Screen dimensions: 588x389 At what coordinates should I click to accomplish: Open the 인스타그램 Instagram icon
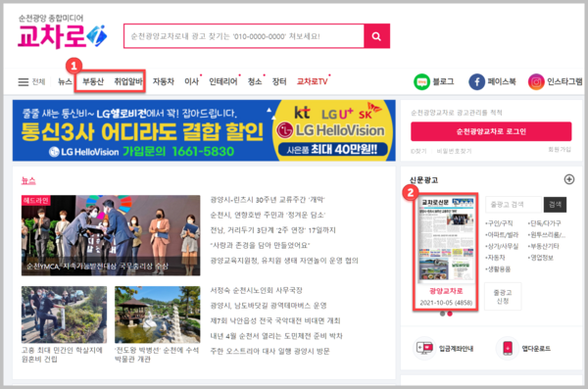click(536, 81)
